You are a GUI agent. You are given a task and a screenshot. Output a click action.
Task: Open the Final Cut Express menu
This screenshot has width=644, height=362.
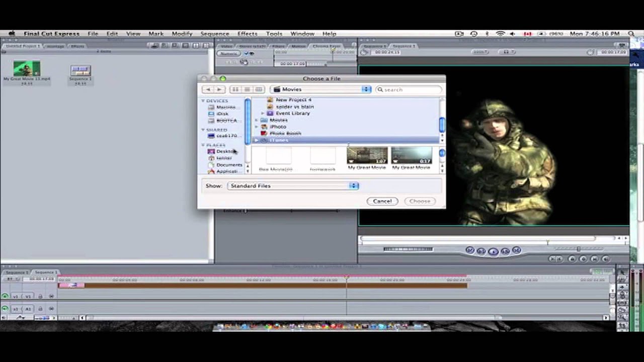coord(51,34)
